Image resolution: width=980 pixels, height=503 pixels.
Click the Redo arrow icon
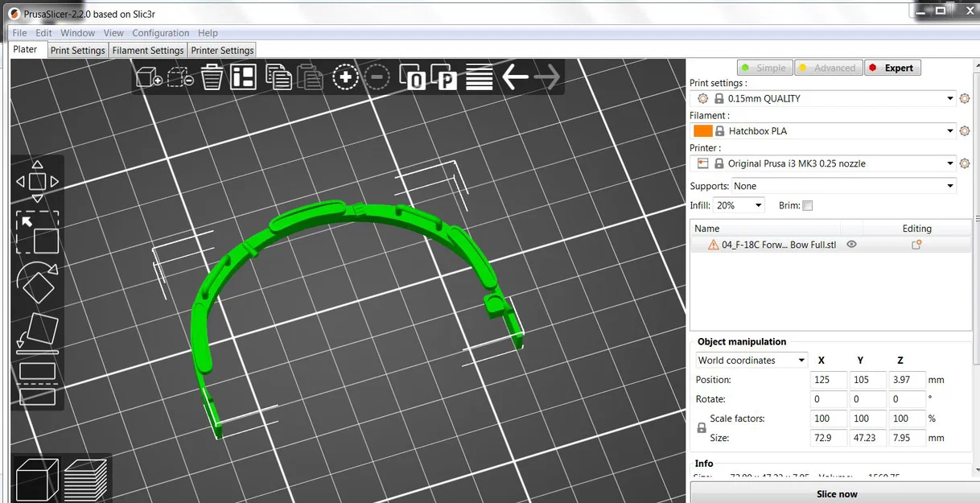coord(546,77)
